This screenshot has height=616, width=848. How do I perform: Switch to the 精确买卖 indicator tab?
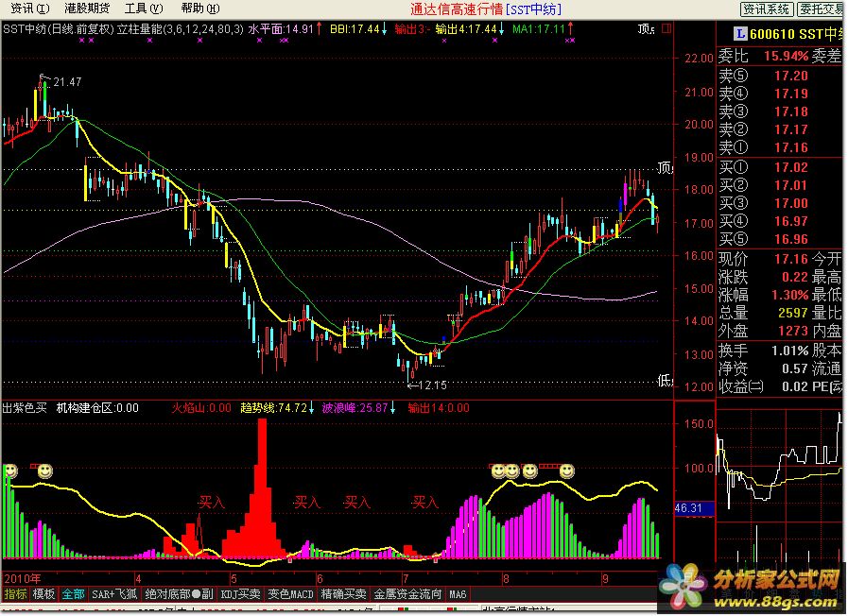click(x=344, y=594)
